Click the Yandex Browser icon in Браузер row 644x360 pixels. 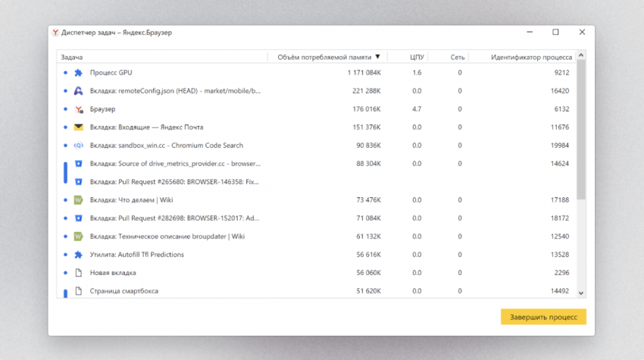click(x=78, y=109)
